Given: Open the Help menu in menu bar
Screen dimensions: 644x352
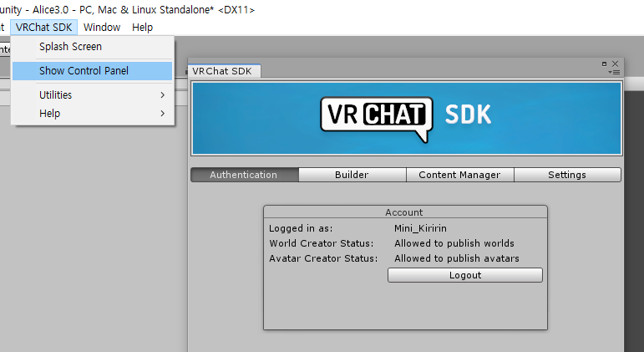Looking at the screenshot, I should (143, 27).
